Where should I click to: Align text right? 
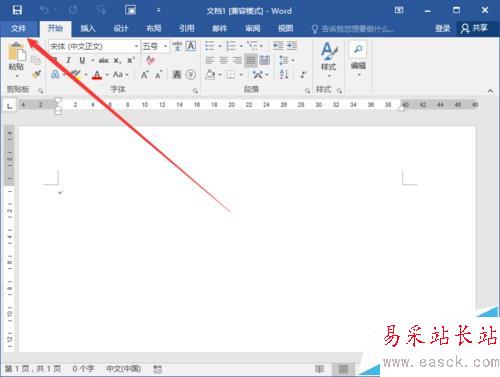pos(237,60)
